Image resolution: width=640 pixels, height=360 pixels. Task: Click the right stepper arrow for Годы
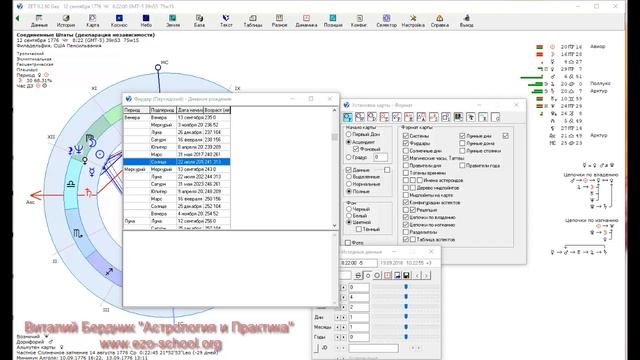tap(344, 337)
